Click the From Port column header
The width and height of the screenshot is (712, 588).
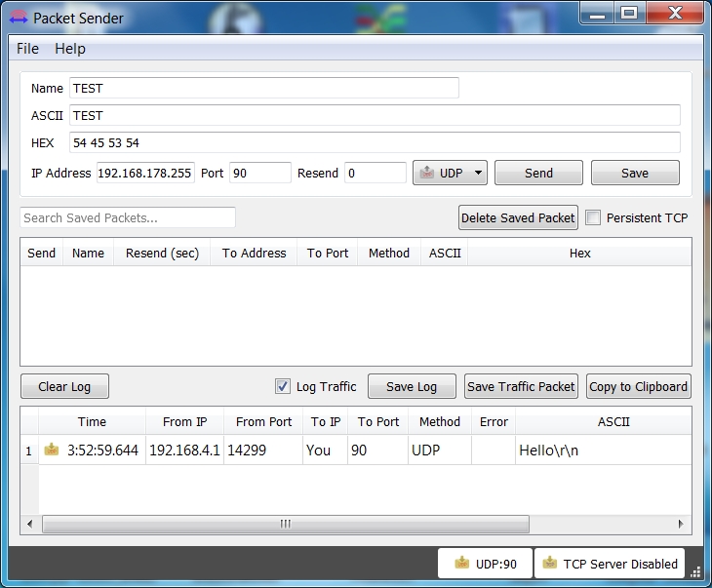pyautogui.click(x=263, y=422)
